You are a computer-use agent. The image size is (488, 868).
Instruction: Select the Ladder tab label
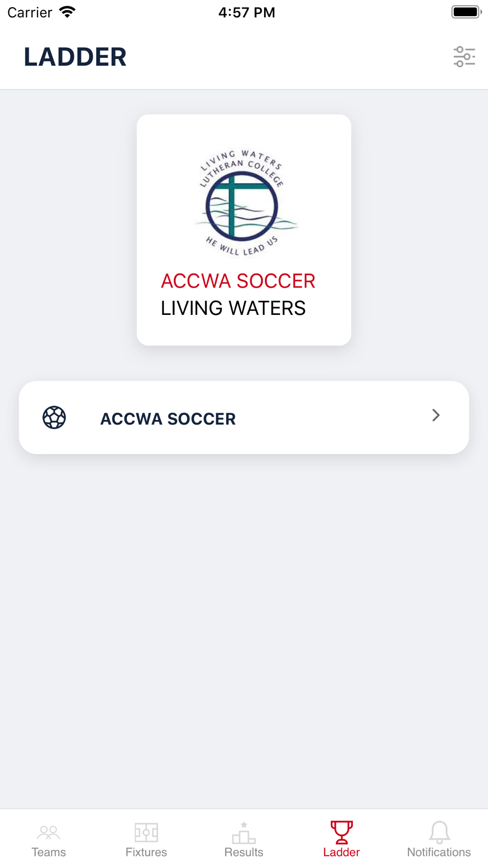pos(342,852)
